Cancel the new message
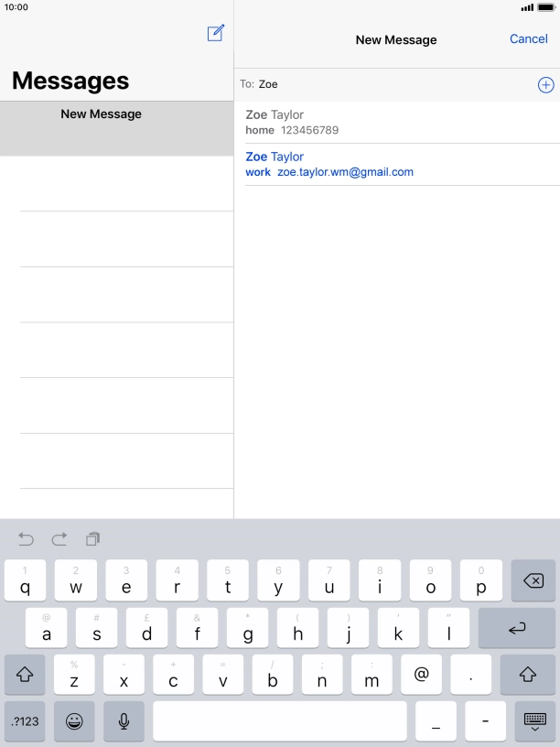560x747 pixels. point(529,39)
